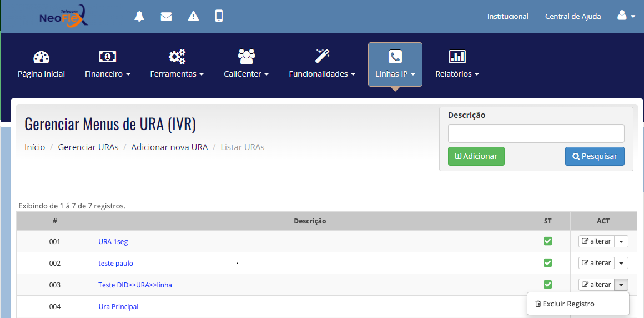Select row number 003
Viewport: 644px width, 318px height.
pos(54,285)
